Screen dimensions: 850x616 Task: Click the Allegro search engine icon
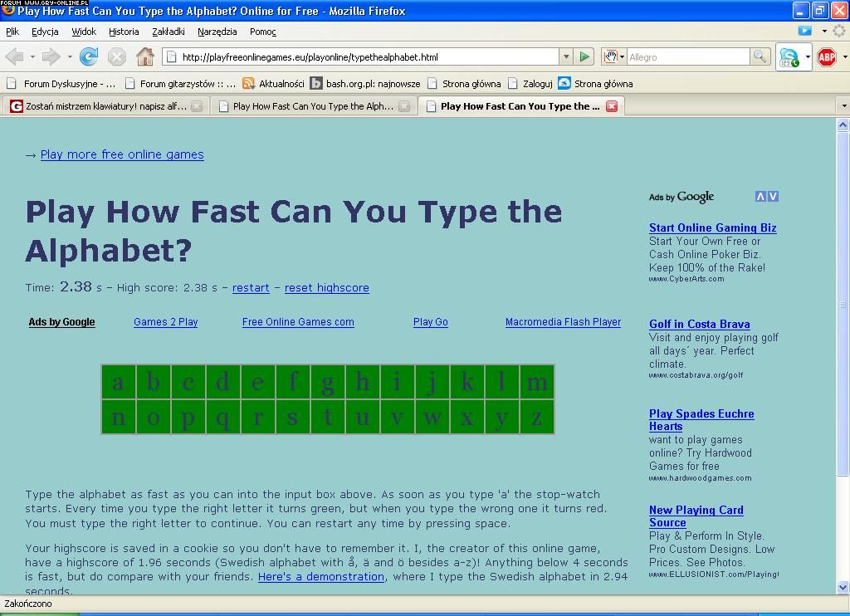coord(610,56)
